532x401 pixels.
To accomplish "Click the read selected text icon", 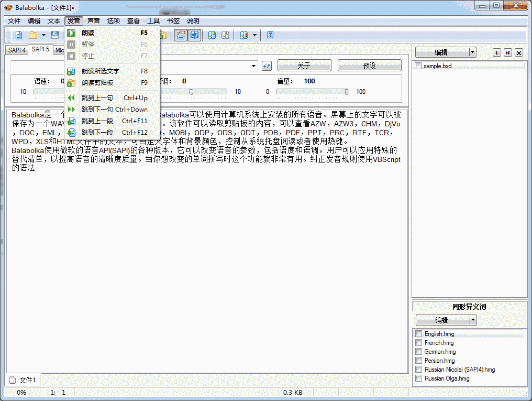I will pos(71,71).
